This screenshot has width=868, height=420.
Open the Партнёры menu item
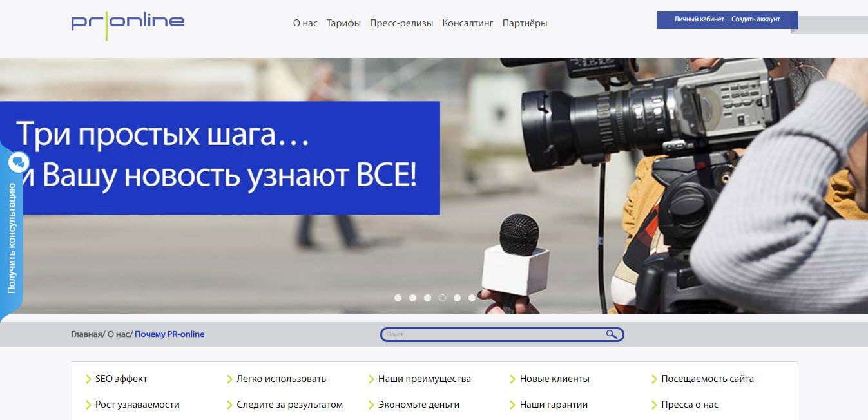525,23
